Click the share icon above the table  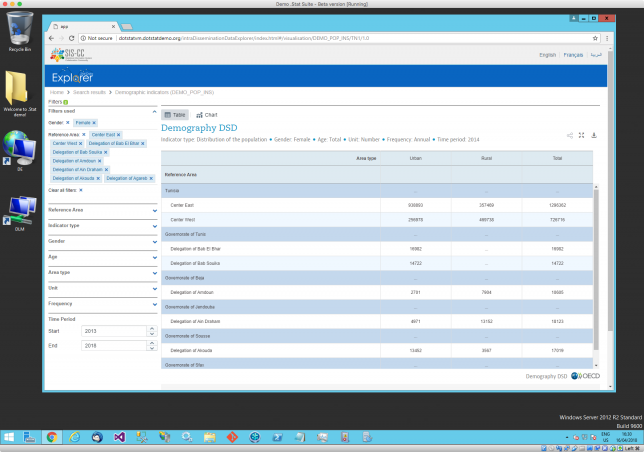pyautogui.click(x=570, y=135)
